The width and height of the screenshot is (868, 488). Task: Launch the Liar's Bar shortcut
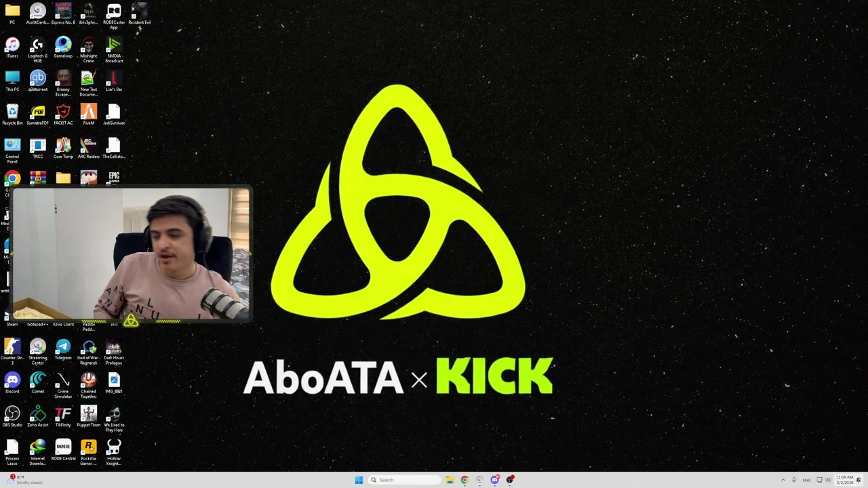114,81
